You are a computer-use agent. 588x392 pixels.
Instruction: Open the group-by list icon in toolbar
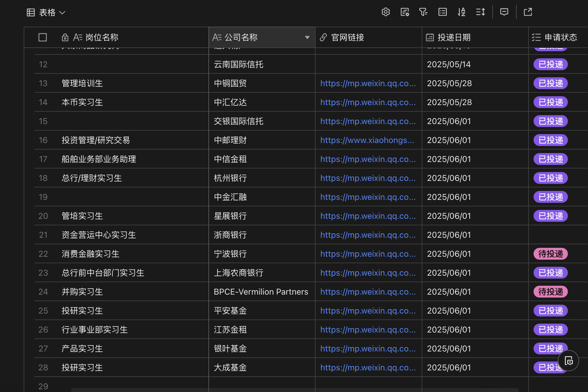tap(443, 12)
